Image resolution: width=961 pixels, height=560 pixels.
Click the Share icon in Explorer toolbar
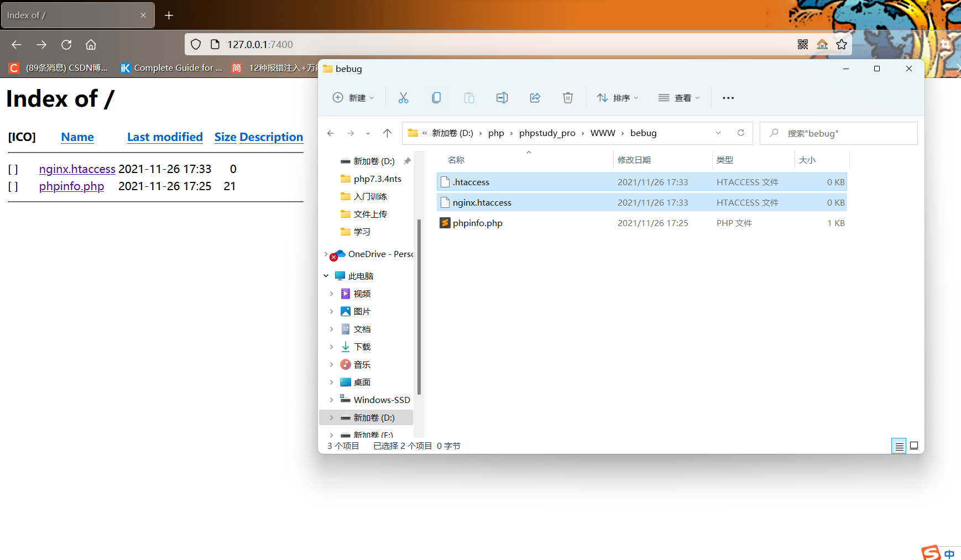(x=535, y=98)
